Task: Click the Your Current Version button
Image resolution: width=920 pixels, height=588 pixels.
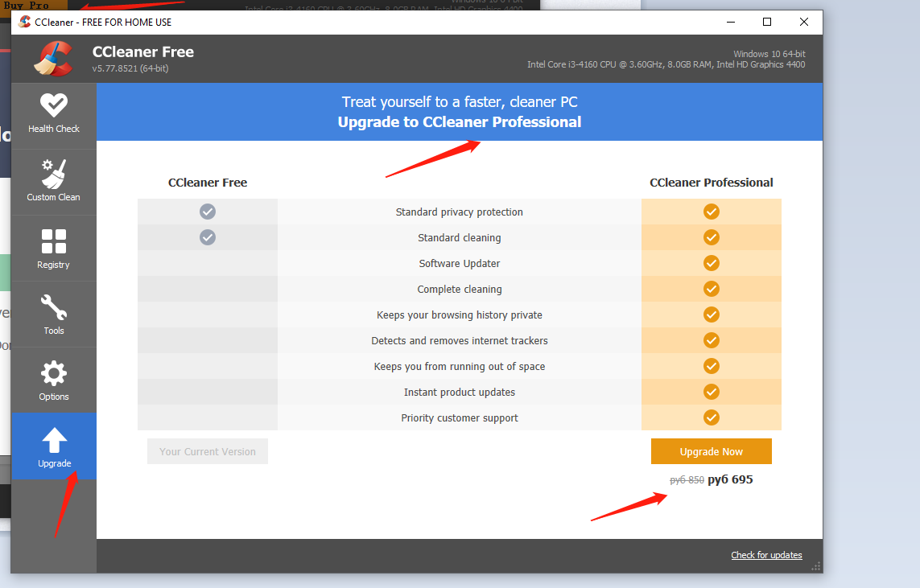Action: [207, 451]
